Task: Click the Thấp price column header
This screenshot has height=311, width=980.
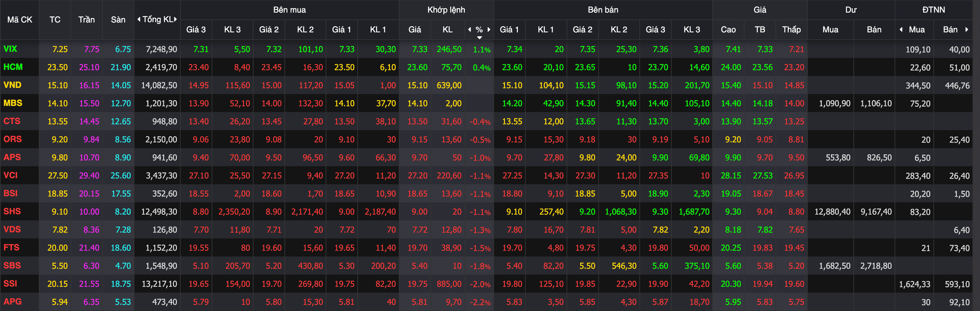Action: click(x=791, y=29)
